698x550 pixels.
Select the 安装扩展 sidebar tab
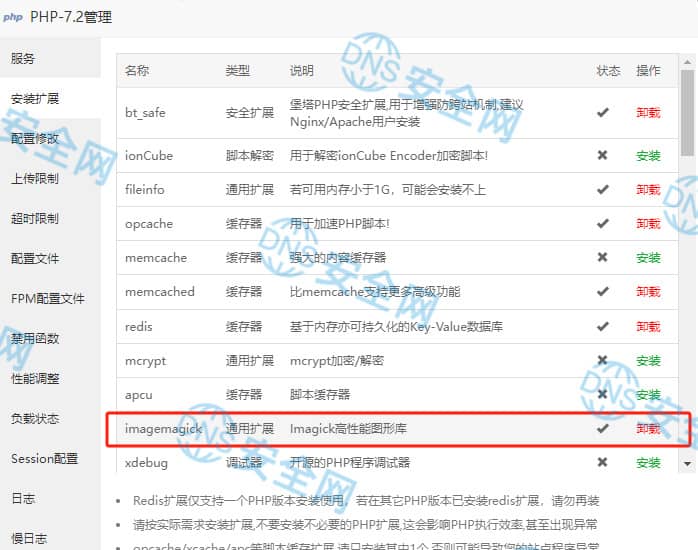pyautogui.click(x=50, y=98)
